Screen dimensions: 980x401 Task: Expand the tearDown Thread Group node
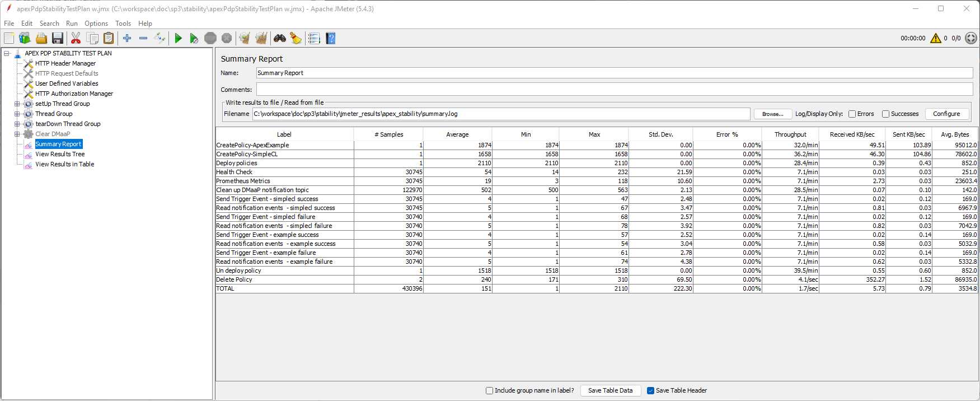17,124
